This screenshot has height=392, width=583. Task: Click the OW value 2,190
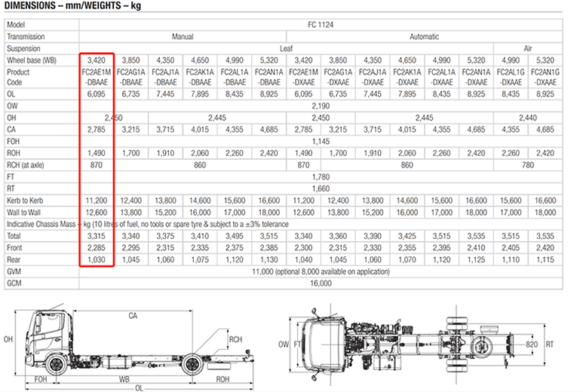pos(321,106)
